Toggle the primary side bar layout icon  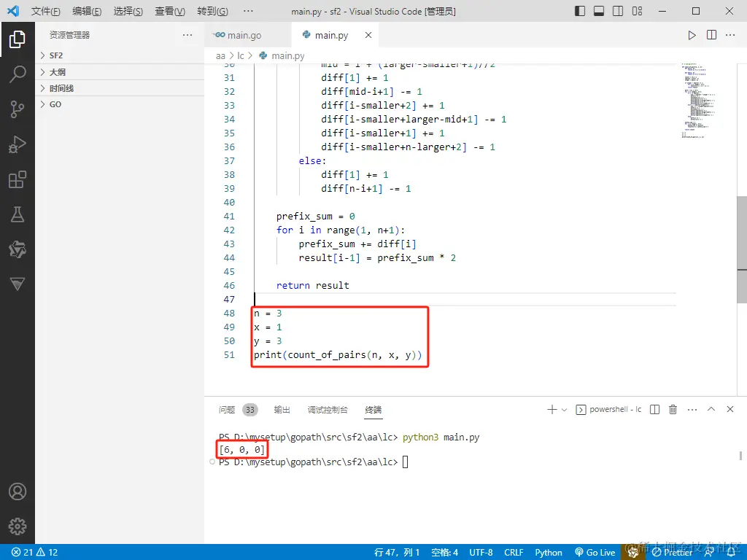(x=580, y=11)
